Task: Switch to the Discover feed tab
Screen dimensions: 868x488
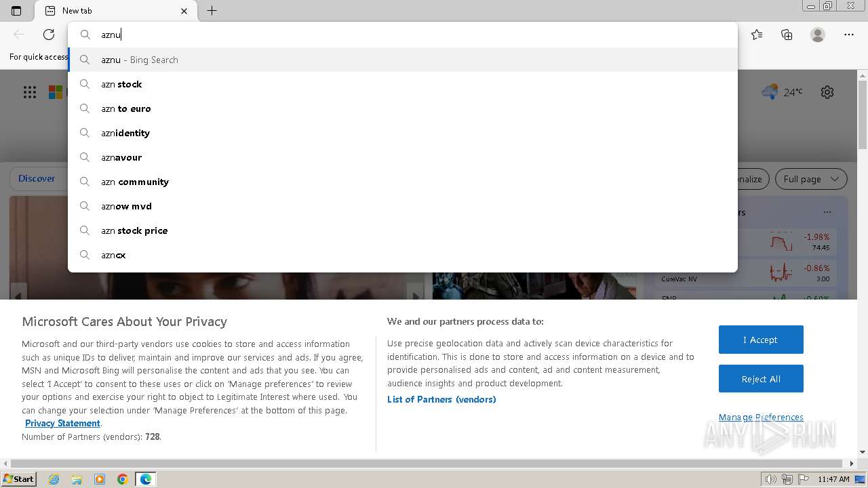Action: (37, 179)
